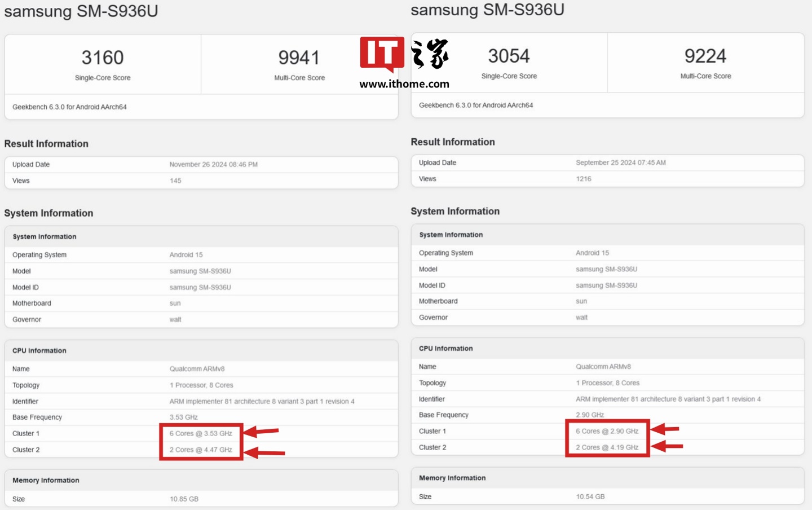Click the 10.85 GB memory size value
Screen dimensions: 812x510
coord(184,499)
